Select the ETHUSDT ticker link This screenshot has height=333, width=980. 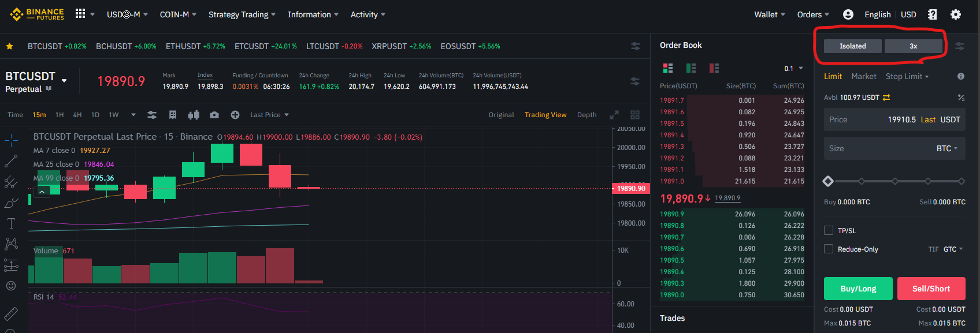tap(195, 46)
